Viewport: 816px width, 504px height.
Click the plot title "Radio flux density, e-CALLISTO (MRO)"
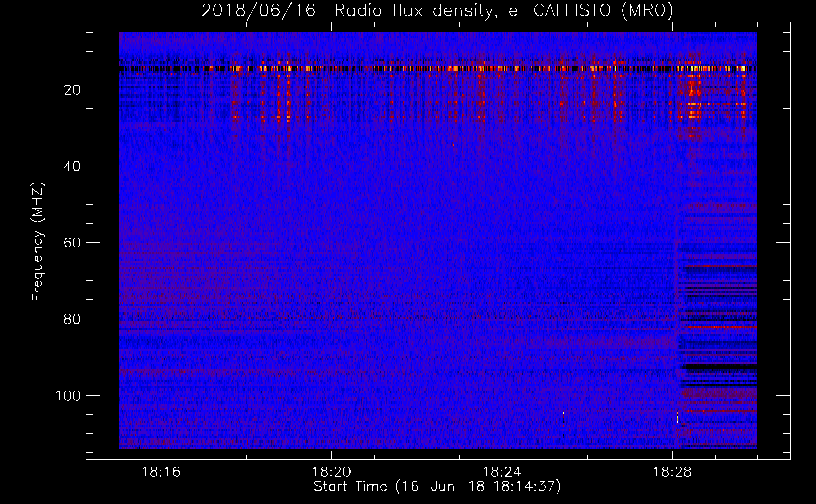[x=503, y=11]
